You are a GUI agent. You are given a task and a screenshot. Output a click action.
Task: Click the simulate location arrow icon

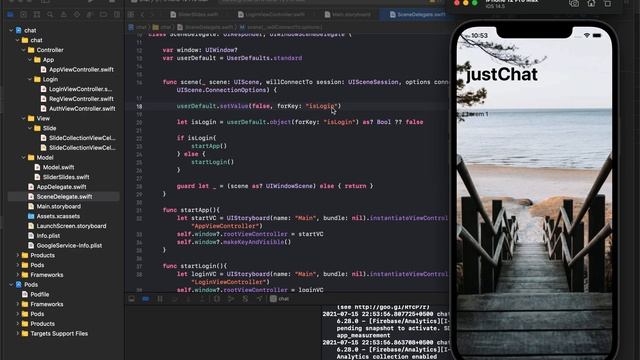(259, 299)
